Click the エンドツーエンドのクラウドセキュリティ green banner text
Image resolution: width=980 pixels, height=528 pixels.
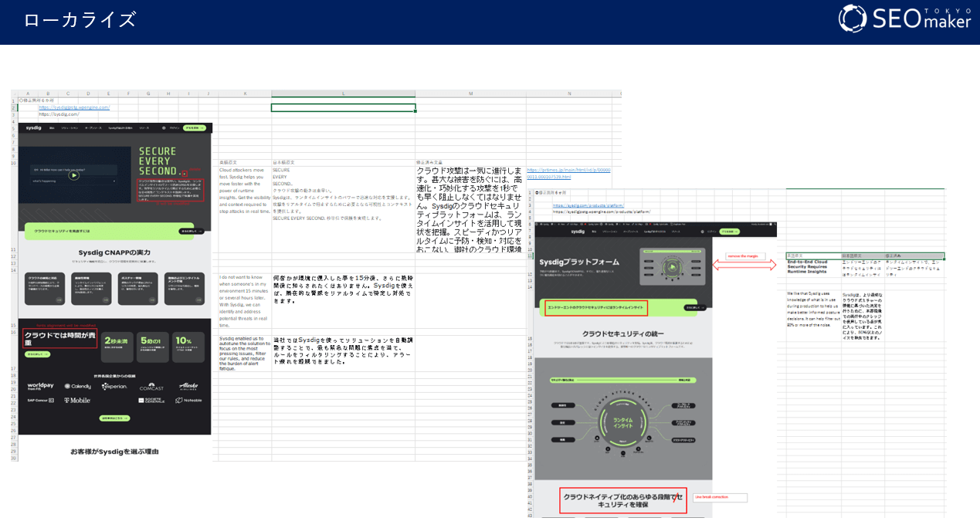[596, 308]
